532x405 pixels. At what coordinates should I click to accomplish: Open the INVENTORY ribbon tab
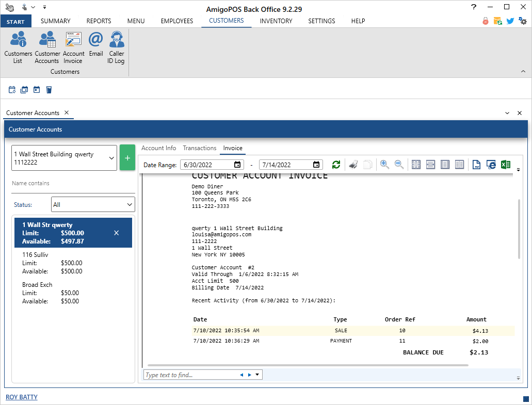coord(276,21)
